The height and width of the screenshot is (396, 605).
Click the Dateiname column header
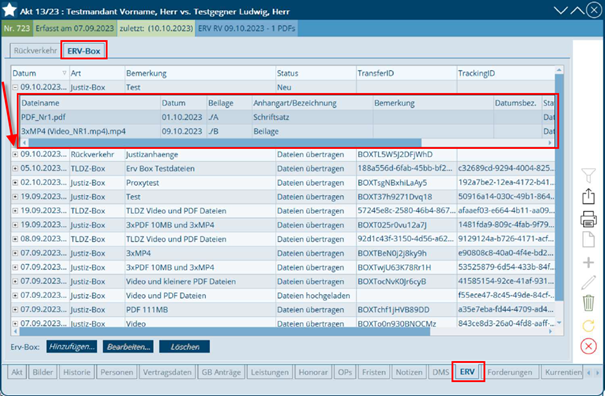pos(90,103)
